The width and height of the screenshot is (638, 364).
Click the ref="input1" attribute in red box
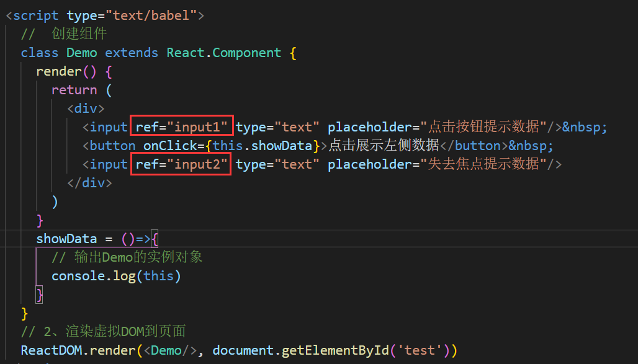pos(182,127)
